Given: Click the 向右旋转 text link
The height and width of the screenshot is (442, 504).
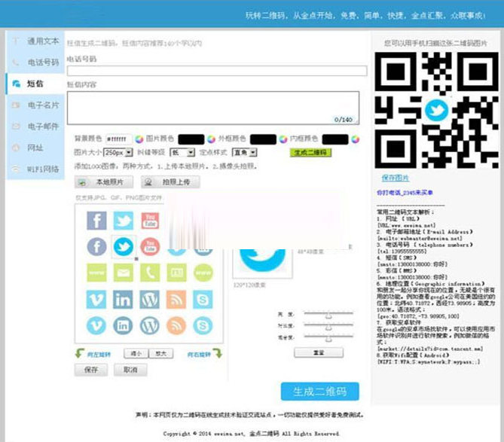Looking at the screenshot, I should 199,355.
